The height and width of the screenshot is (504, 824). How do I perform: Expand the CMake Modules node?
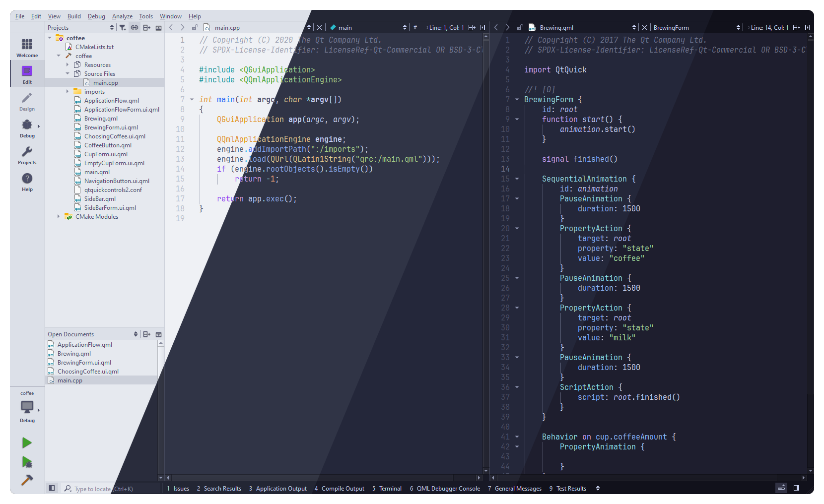(59, 217)
